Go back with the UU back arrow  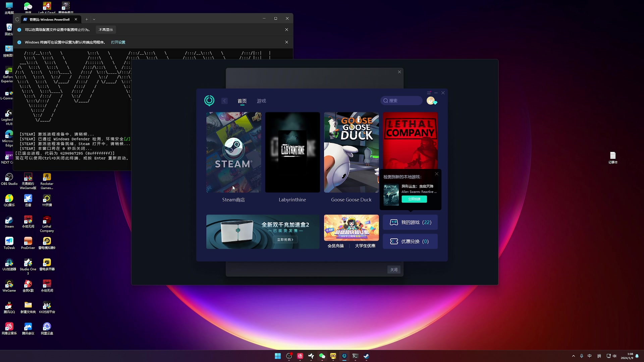[x=224, y=101]
